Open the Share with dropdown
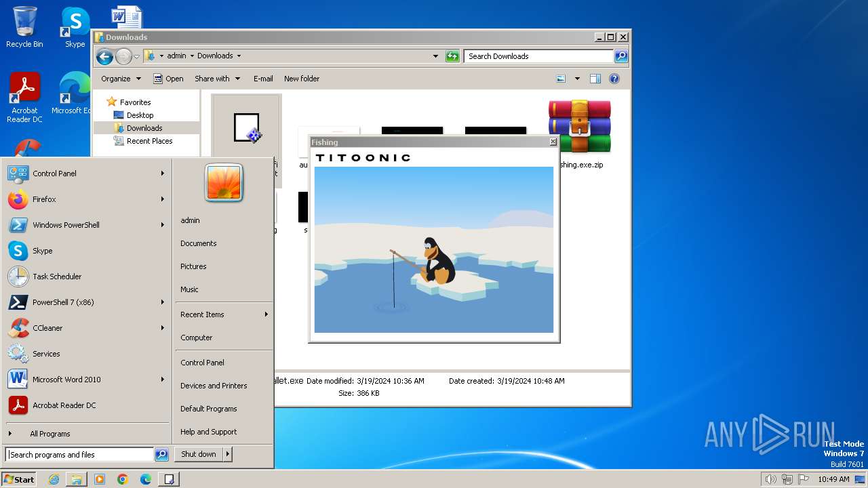This screenshot has height=488, width=868. (217, 79)
